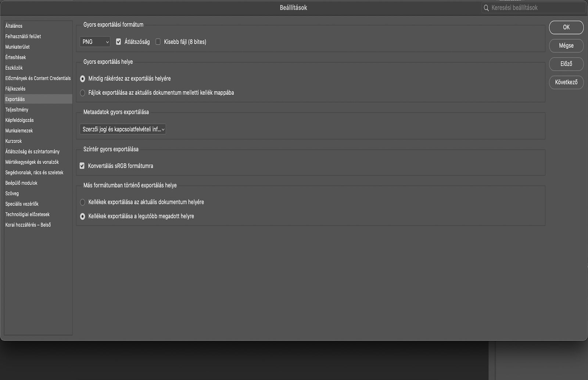Image resolution: width=588 pixels, height=380 pixels.
Task: Open the Beépülő modulok category
Action: tap(38, 183)
